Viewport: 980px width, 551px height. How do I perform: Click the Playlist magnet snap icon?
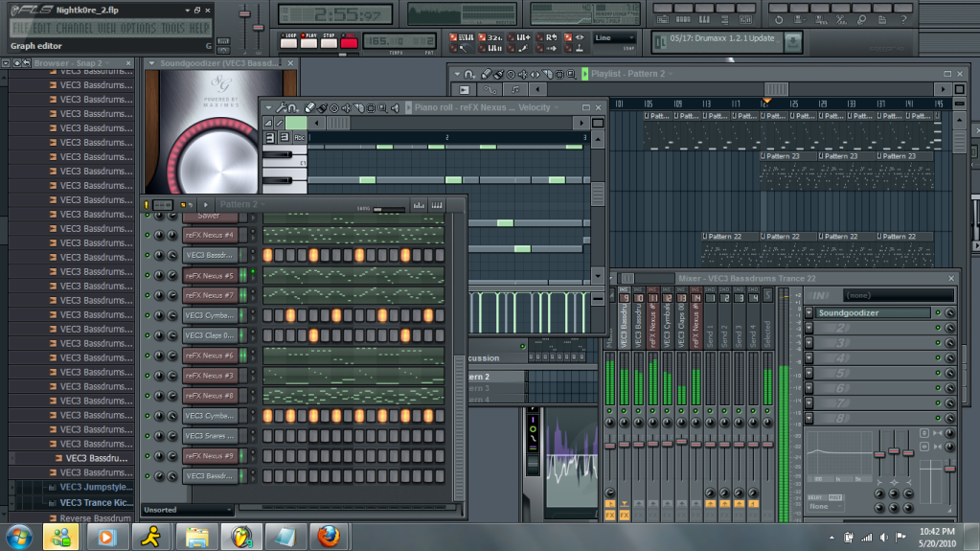pyautogui.click(x=469, y=74)
